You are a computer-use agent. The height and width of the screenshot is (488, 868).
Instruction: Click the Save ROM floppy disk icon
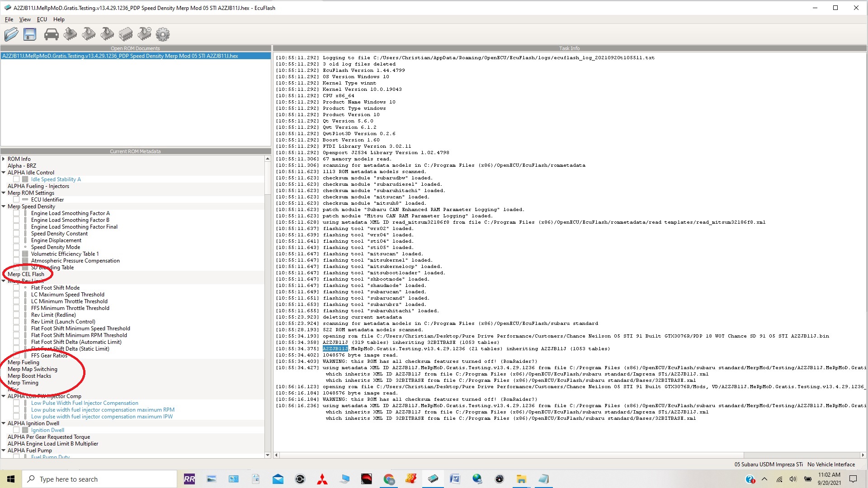click(x=30, y=34)
